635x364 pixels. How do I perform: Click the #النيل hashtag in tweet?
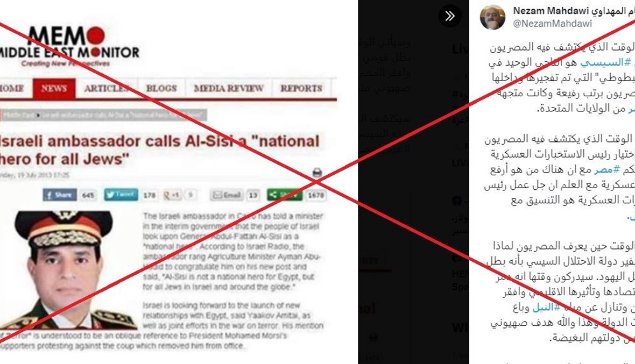pos(546,308)
